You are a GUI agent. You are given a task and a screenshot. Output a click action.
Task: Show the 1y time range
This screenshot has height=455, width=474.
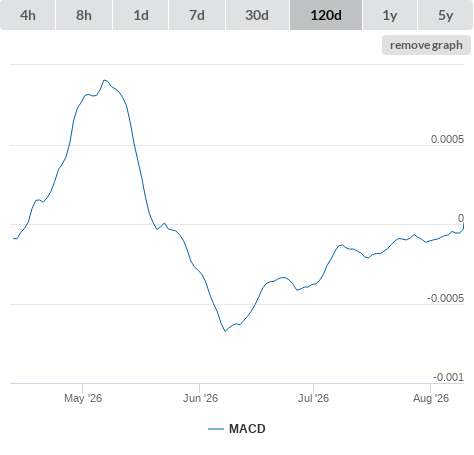click(x=390, y=15)
